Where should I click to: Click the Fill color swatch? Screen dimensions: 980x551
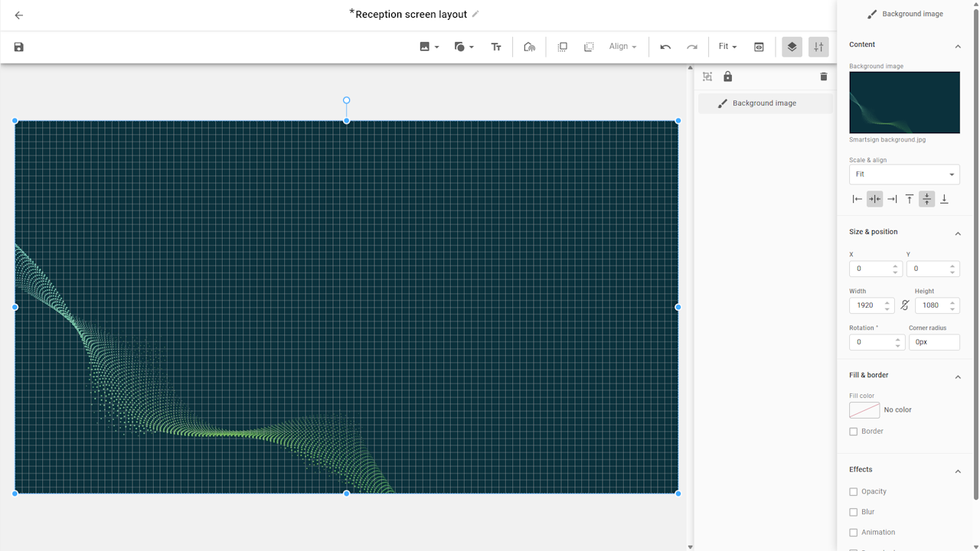click(x=864, y=410)
